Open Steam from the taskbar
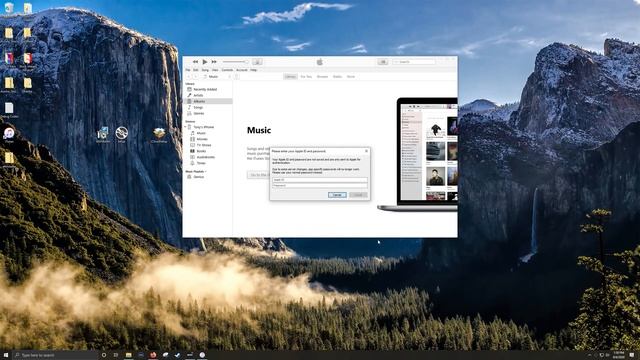640x360 pixels. (178, 355)
